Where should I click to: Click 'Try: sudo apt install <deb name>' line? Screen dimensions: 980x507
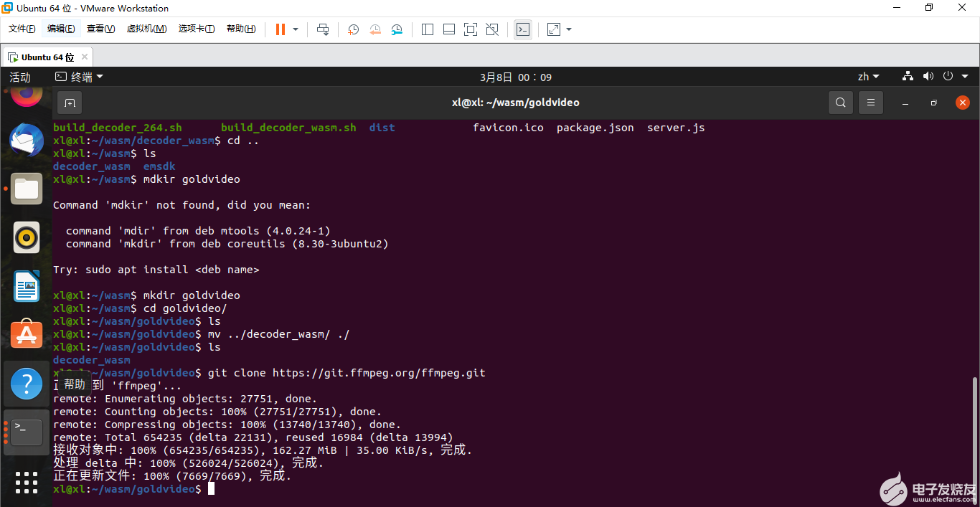(156, 270)
